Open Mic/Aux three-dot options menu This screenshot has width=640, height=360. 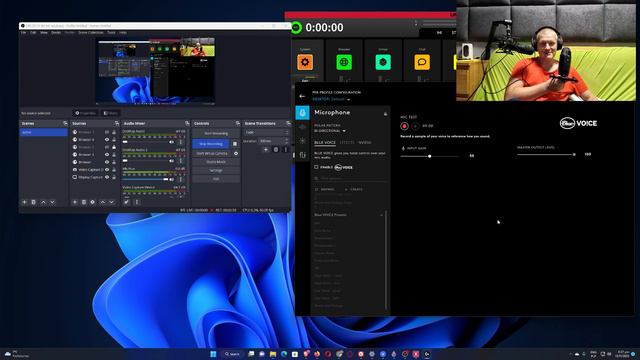coord(181,179)
